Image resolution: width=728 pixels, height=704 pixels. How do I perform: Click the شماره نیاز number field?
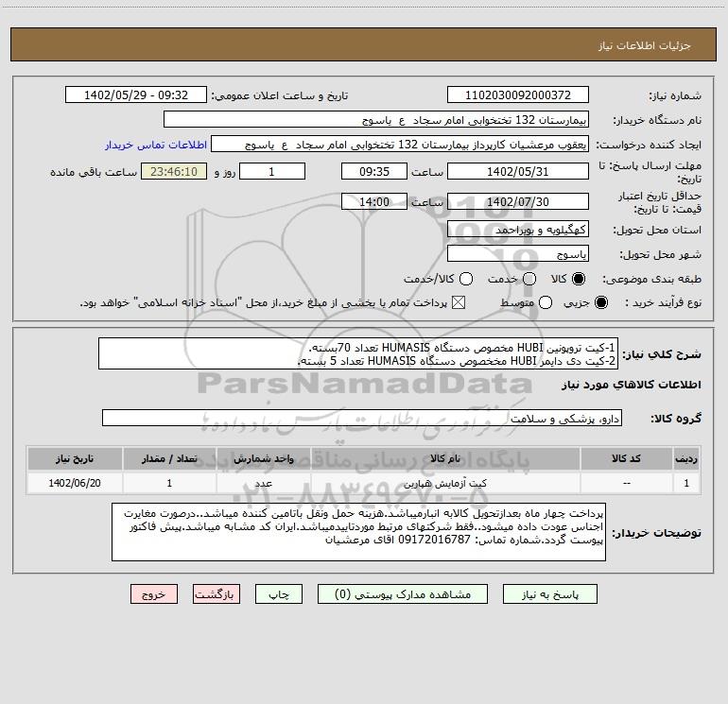point(517,95)
